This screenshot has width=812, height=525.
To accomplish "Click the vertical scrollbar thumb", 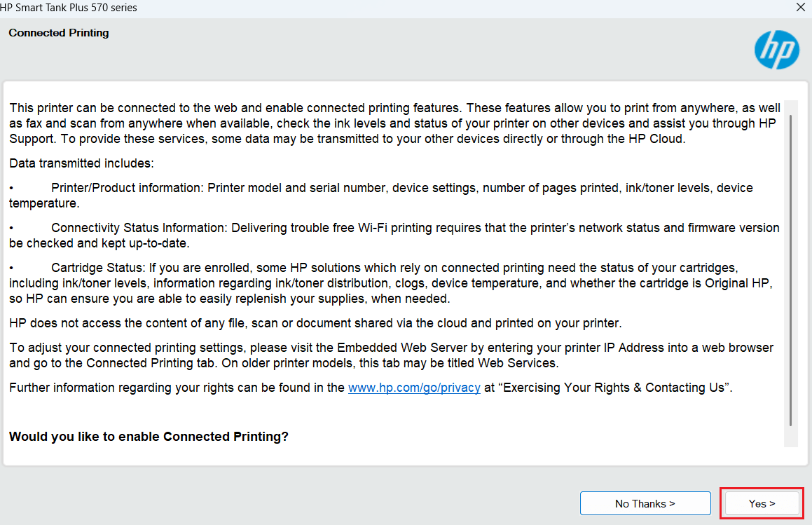I will 790,266.
